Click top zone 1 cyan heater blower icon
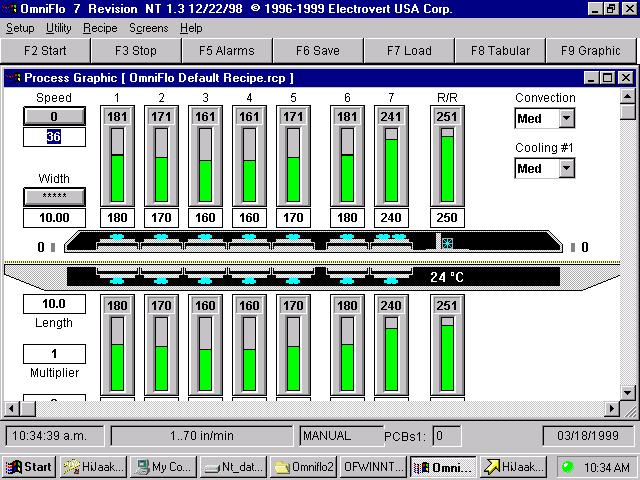The width and height of the screenshot is (640, 480). [117, 237]
